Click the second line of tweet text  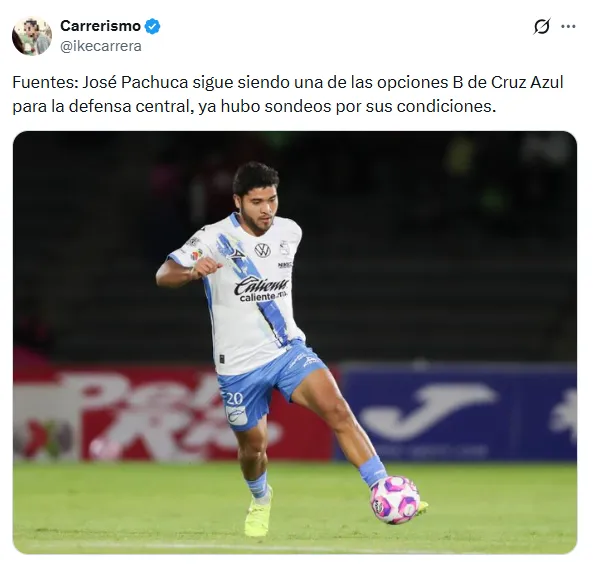tap(254, 106)
